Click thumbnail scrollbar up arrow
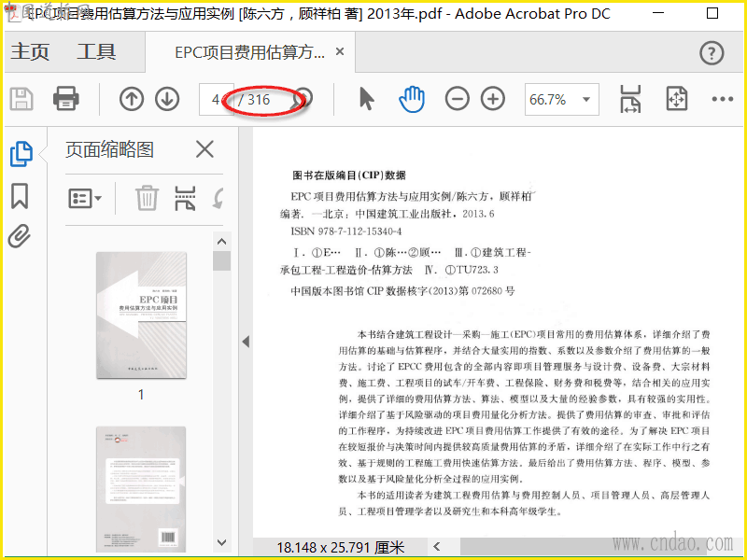This screenshot has height=560, width=747. click(222, 242)
